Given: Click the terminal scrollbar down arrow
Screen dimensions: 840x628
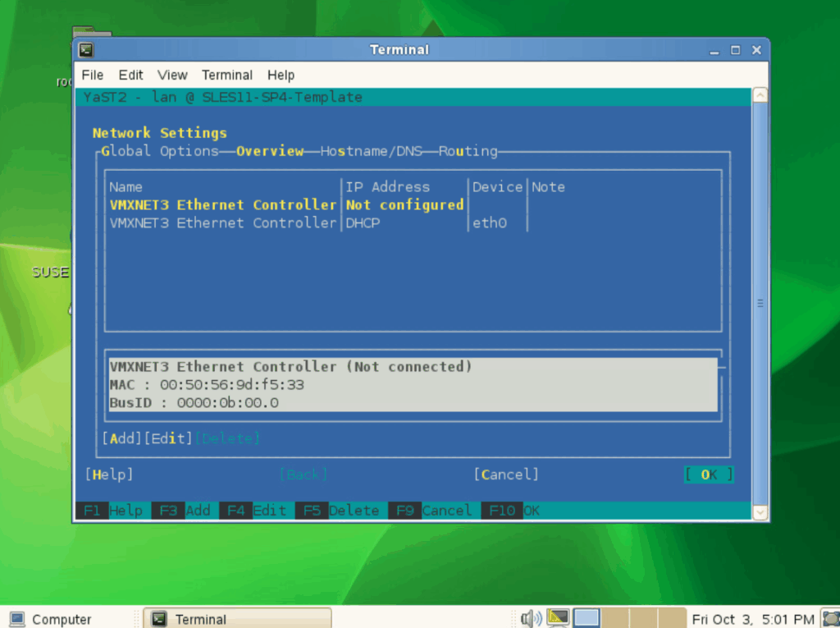Looking at the screenshot, I should (760, 512).
